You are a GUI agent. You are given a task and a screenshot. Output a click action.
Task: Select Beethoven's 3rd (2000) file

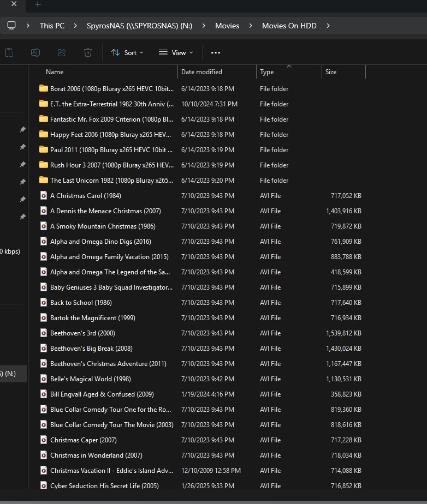(x=82, y=333)
